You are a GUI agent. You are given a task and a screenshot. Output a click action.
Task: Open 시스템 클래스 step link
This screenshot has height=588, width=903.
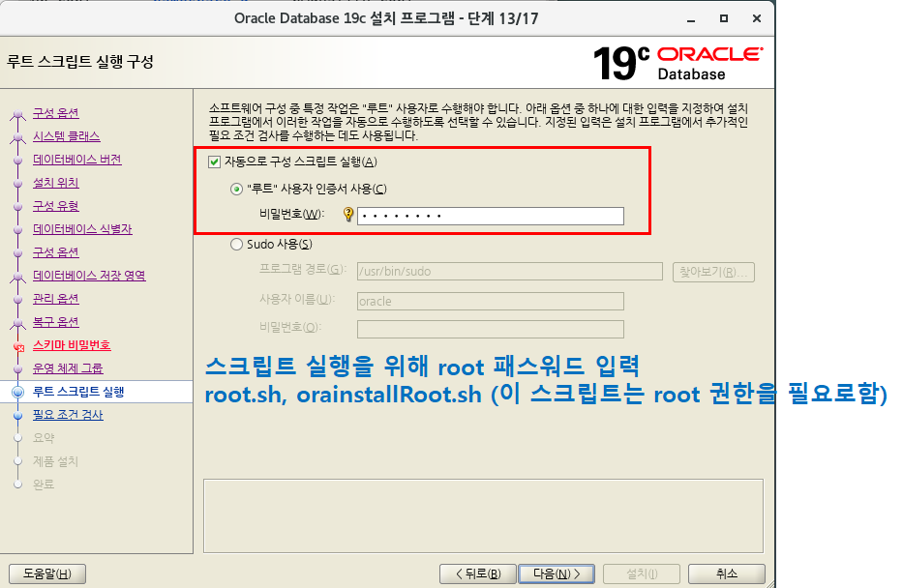(x=66, y=136)
